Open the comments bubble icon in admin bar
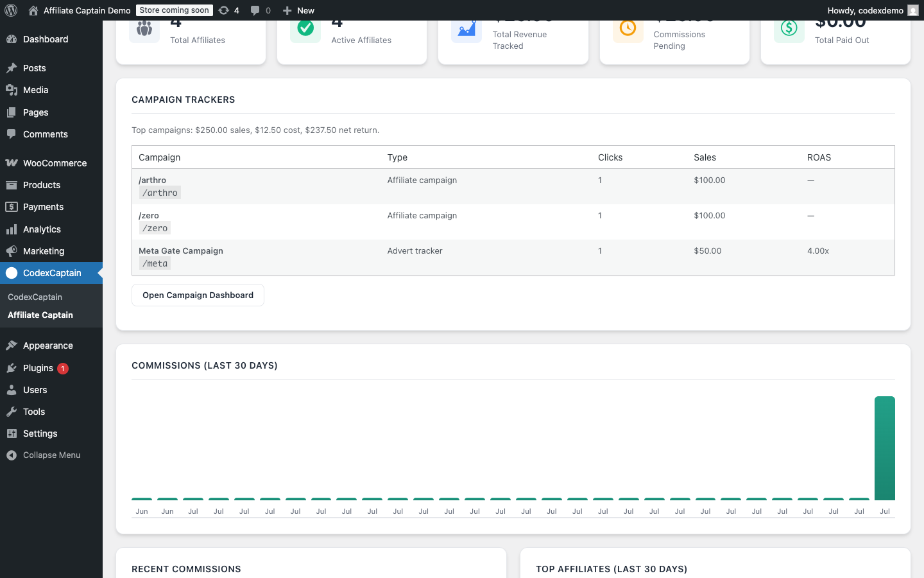The image size is (924, 578). click(x=255, y=10)
